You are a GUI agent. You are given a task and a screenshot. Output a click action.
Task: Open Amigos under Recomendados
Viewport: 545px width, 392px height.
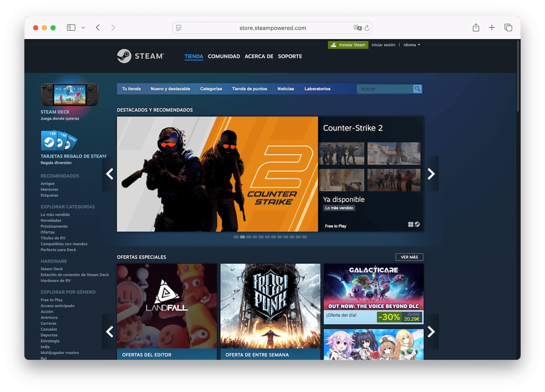[48, 184]
